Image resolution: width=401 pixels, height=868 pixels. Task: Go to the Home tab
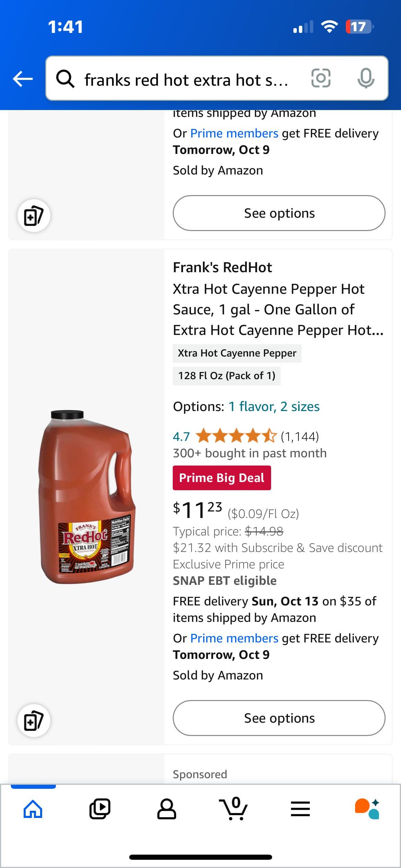[x=33, y=809]
